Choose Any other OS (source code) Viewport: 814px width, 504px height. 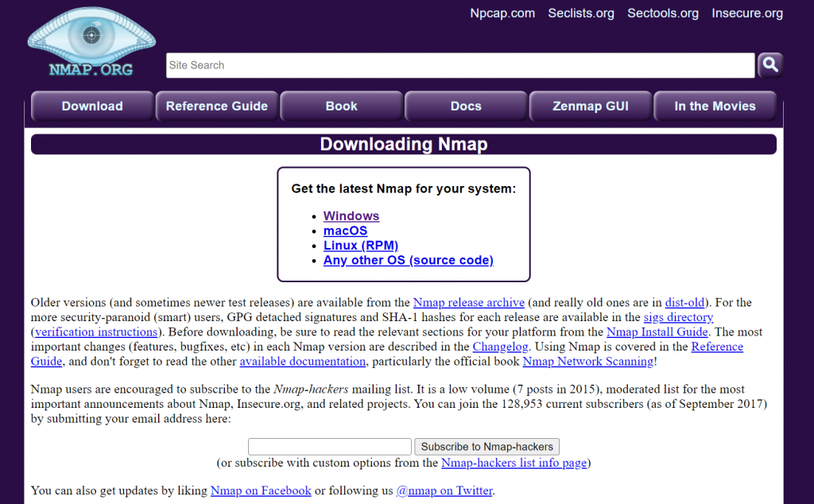pyautogui.click(x=409, y=260)
